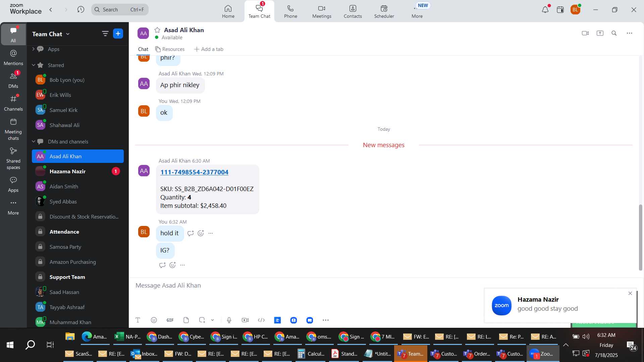Click the share screen icon in chat header
Screen dimensions: 644x362
(x=600, y=33)
